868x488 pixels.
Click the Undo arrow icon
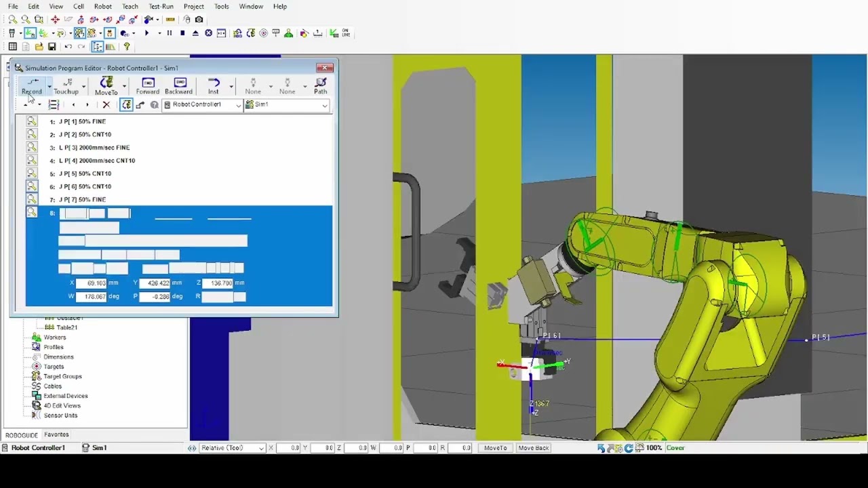68,47
